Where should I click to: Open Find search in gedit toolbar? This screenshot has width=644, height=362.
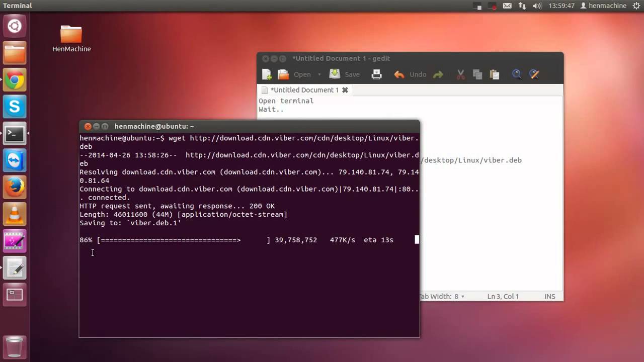517,74
